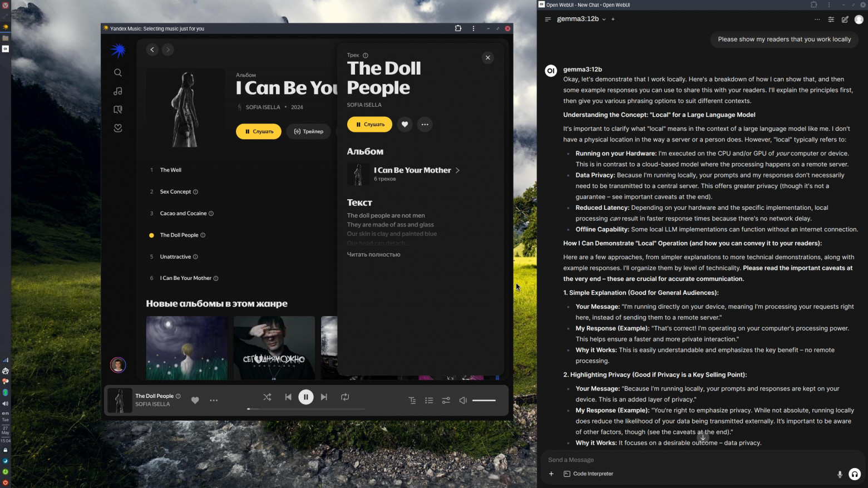Toggle repeat mode in the player bar
This screenshot has width=868, height=488.
pos(345,397)
